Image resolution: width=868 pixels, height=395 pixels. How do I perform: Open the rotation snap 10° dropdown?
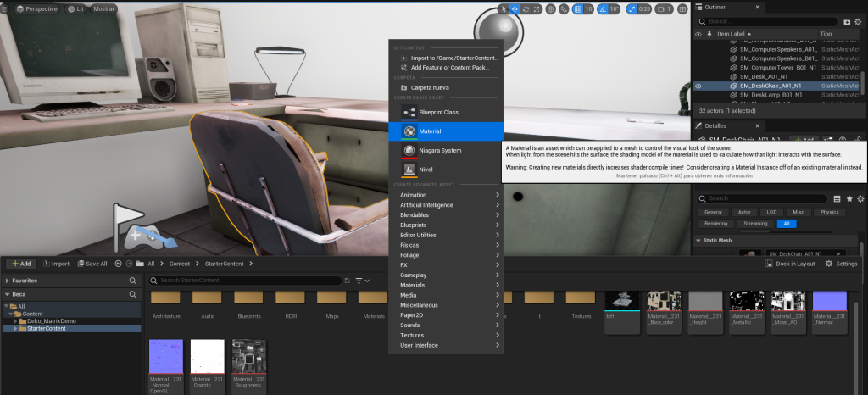click(614, 8)
